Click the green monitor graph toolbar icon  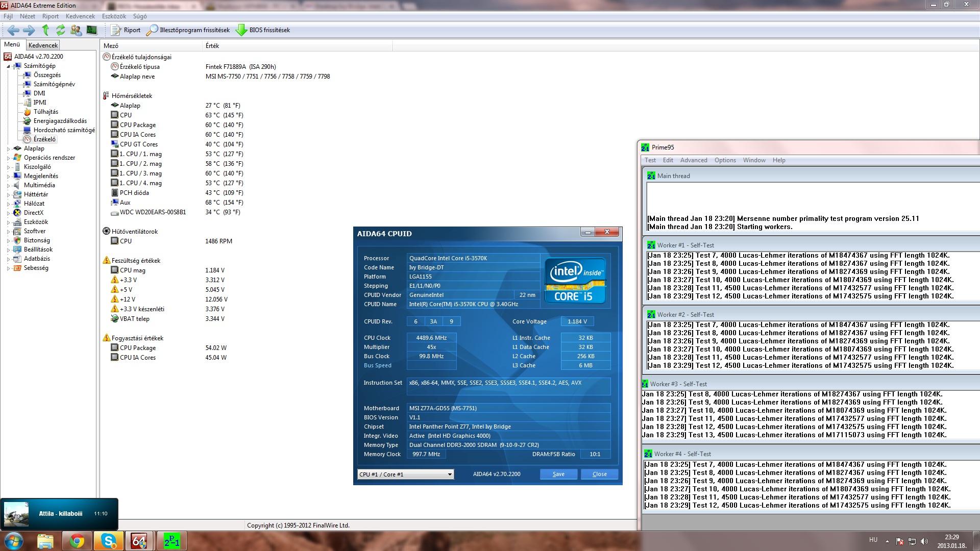92,30
